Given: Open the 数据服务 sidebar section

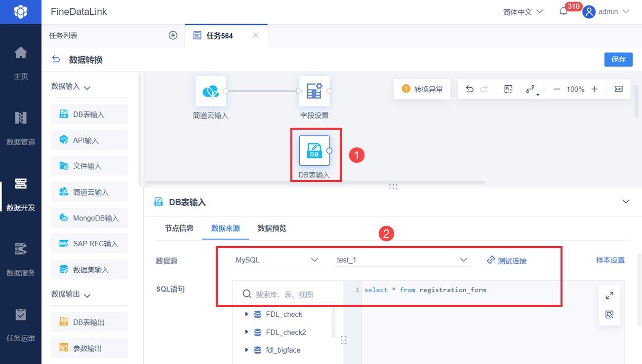Looking at the screenshot, I should point(21,259).
